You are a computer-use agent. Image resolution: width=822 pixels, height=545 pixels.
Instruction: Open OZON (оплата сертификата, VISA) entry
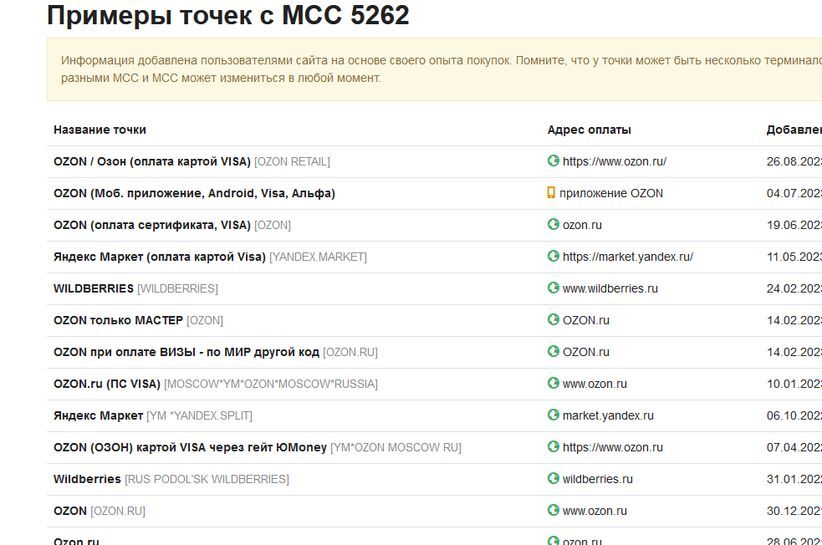coord(152,225)
